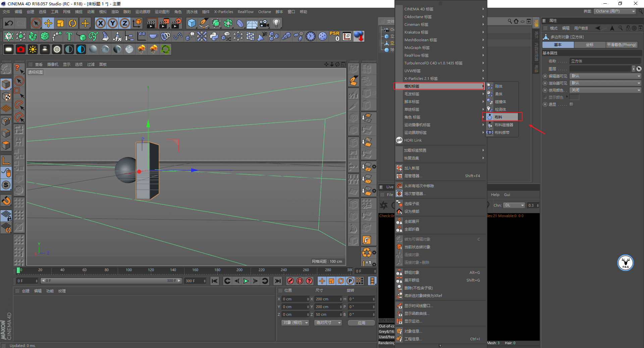Click the 编辑器可见 keyframe radio circle
644x348 pixels.
coord(545,76)
